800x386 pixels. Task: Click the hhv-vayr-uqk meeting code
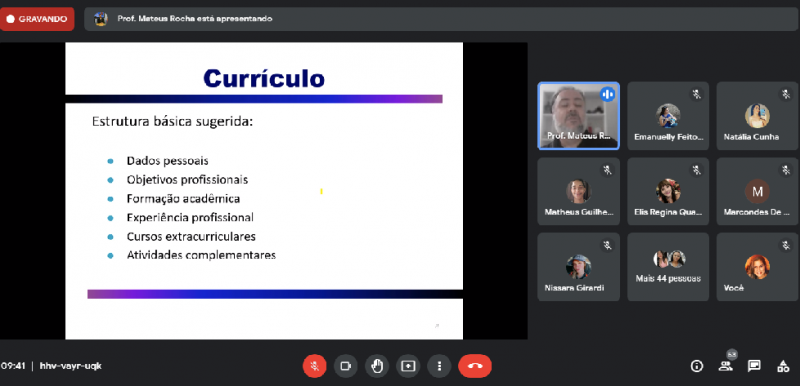point(70,366)
